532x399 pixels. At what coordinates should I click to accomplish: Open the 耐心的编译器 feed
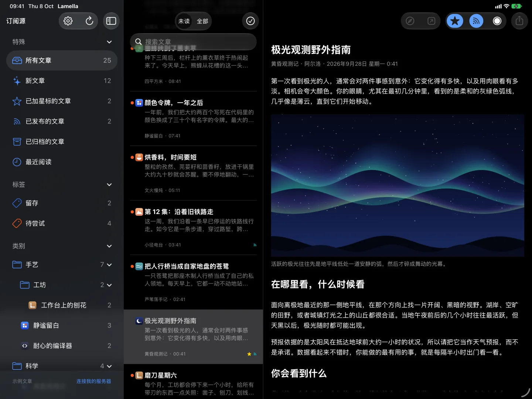click(62, 346)
